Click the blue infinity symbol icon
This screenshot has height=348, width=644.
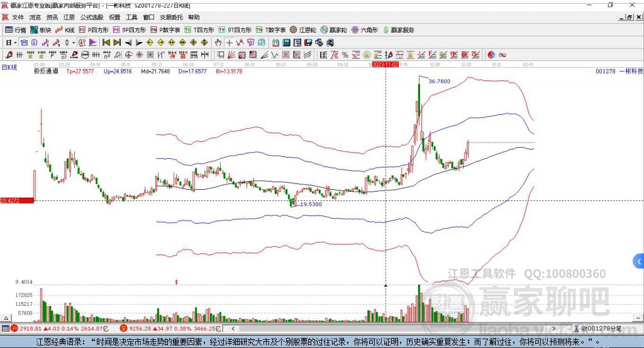502,55
